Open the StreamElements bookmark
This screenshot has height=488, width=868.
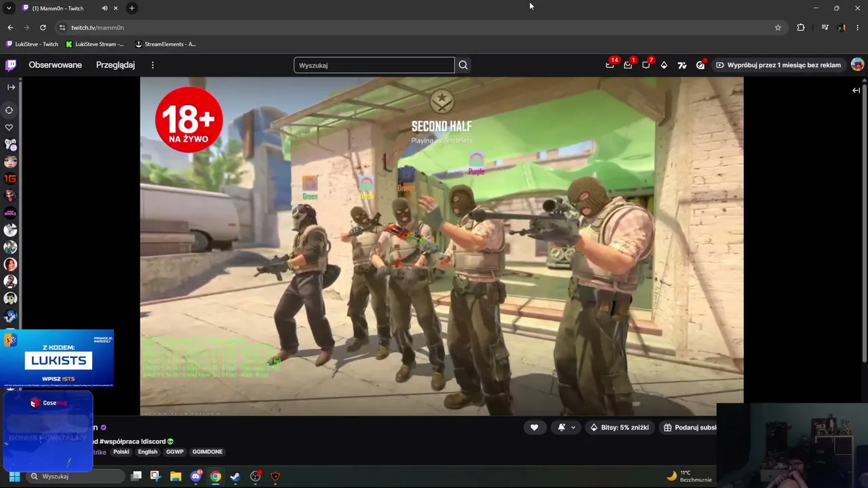pos(165,44)
